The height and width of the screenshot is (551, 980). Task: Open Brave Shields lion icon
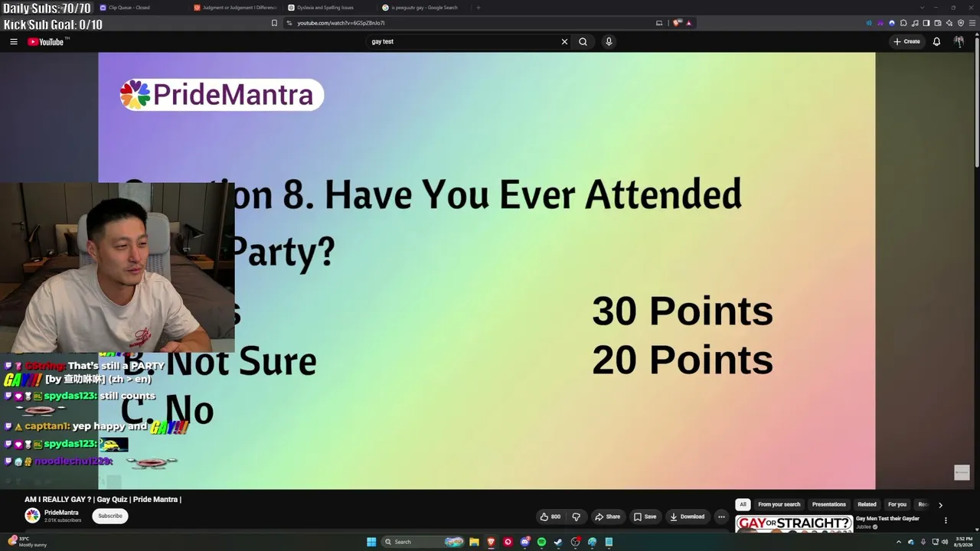pos(677,23)
